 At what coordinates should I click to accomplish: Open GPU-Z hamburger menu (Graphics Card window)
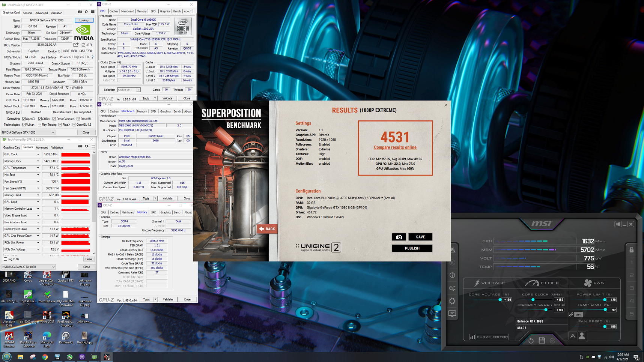click(x=93, y=12)
